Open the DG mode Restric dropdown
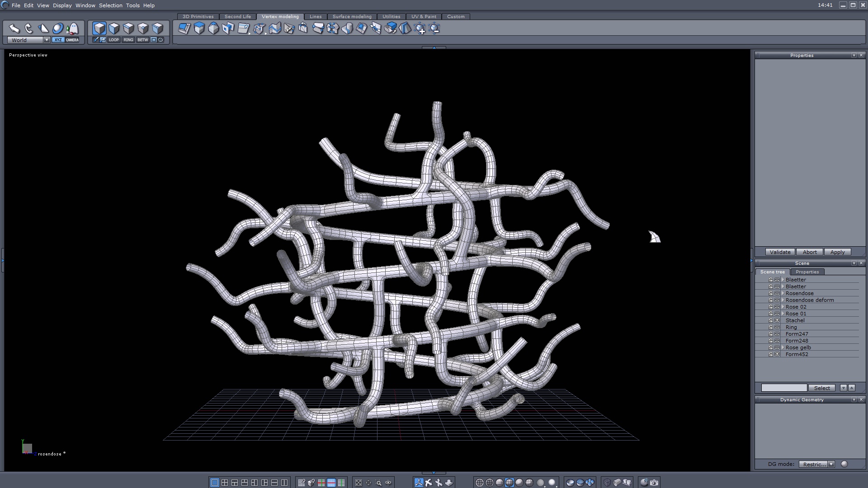The image size is (868, 488). (x=831, y=464)
